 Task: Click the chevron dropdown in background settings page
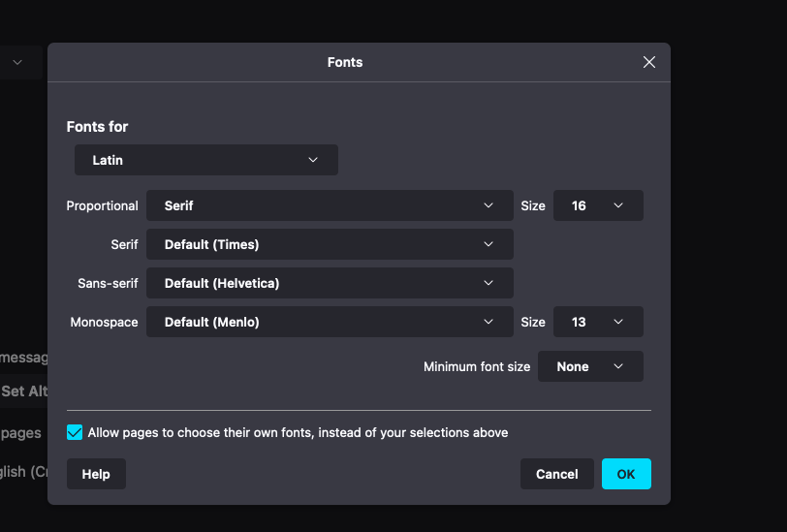point(17,62)
